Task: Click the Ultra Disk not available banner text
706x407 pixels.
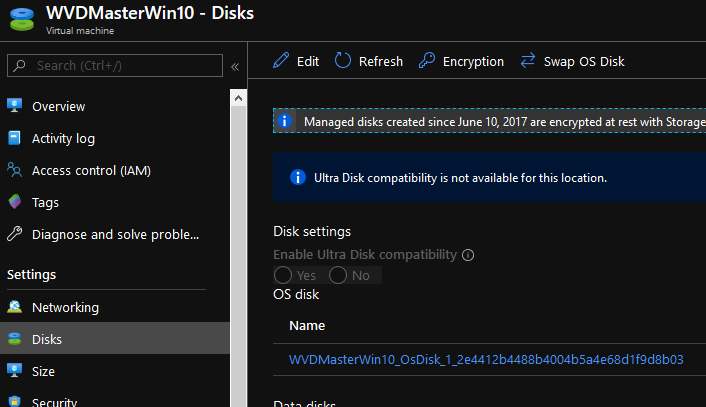Action: (x=460, y=178)
